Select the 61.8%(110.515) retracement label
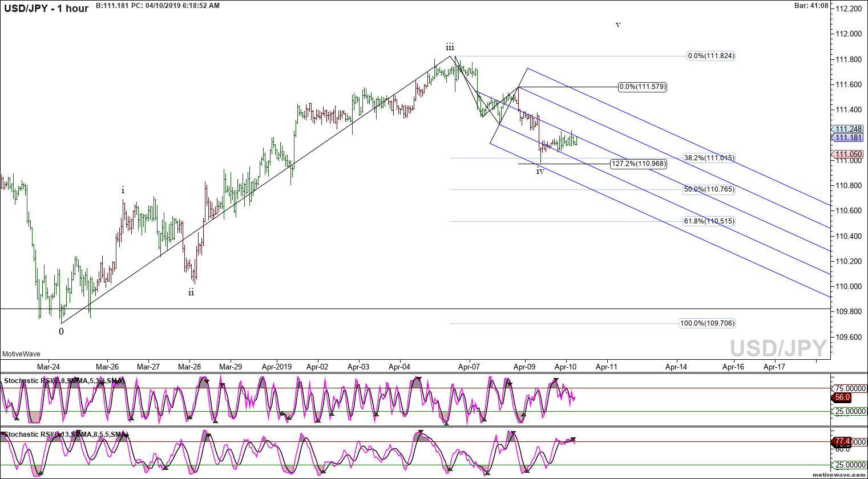This screenshot has width=868, height=479. 709,221
